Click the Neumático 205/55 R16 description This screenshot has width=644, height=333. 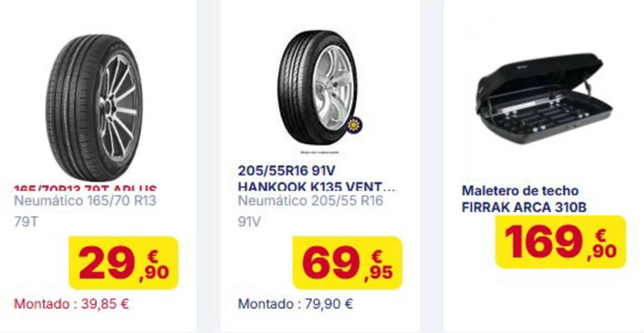(x=310, y=201)
